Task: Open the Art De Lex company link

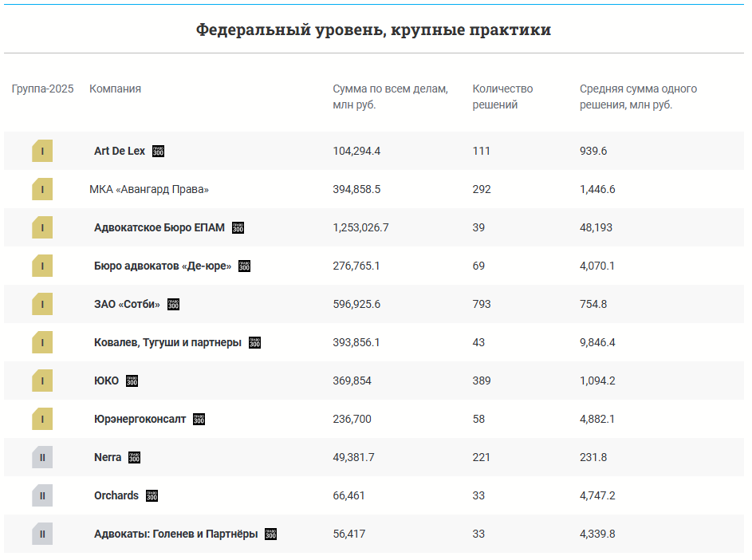Action: pos(120,151)
